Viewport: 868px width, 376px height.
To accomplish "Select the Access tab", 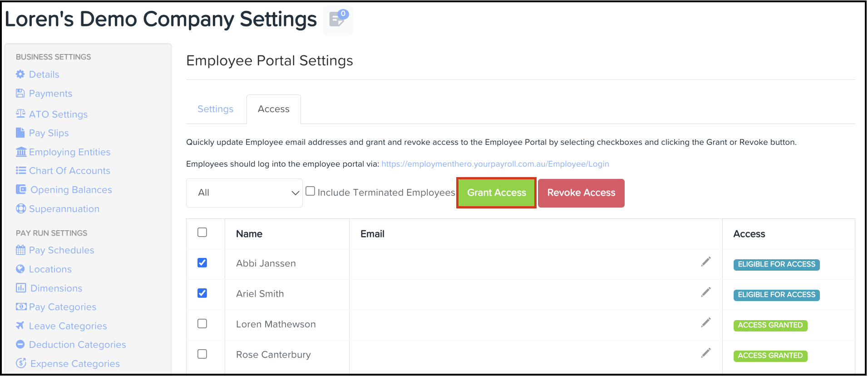I will click(x=274, y=109).
